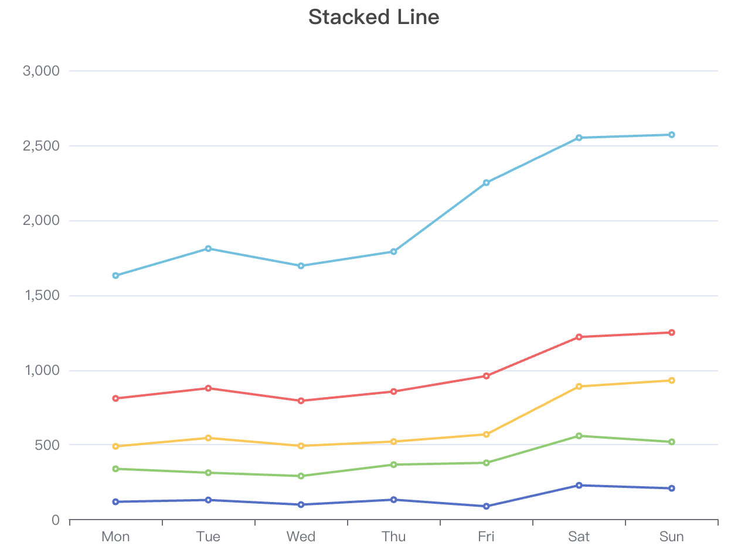Viewport: 748px width, 560px height.
Task: Click the "Wed" x-axis label
Action: click(301, 537)
